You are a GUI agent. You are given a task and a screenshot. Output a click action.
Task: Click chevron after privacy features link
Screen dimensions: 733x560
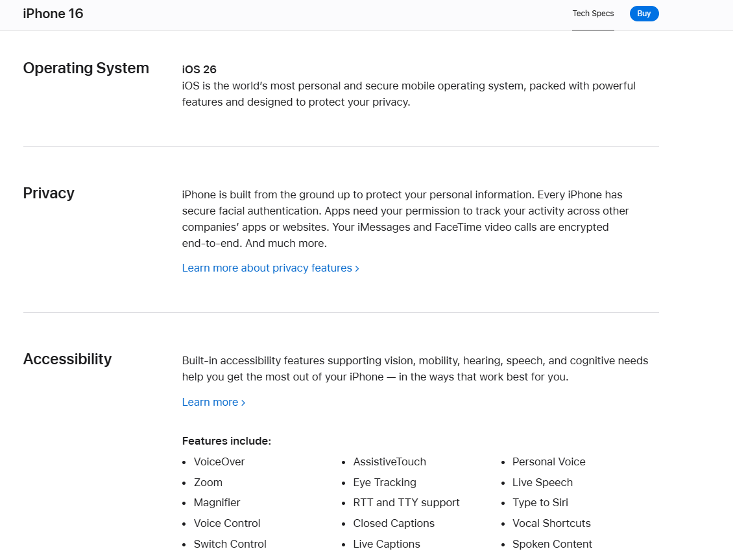point(357,269)
